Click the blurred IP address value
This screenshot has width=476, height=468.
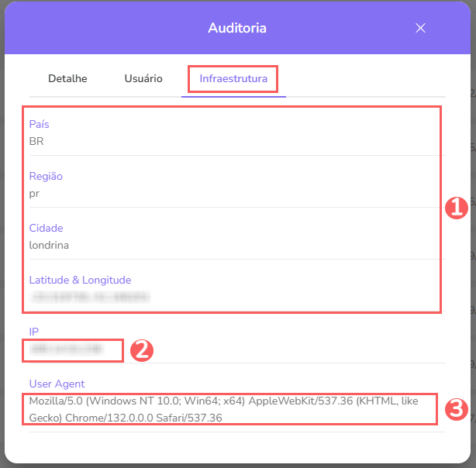click(x=66, y=349)
